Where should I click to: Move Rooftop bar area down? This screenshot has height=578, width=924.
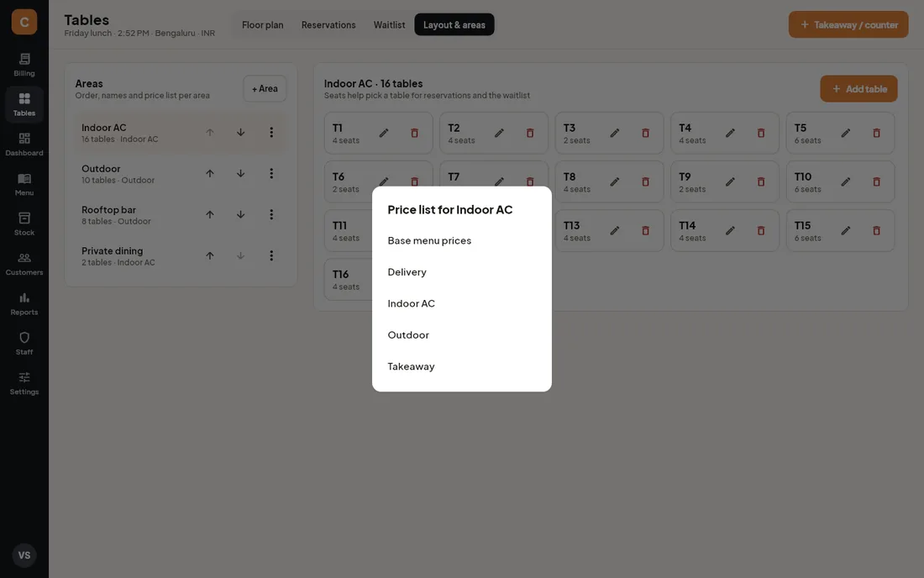(x=240, y=214)
